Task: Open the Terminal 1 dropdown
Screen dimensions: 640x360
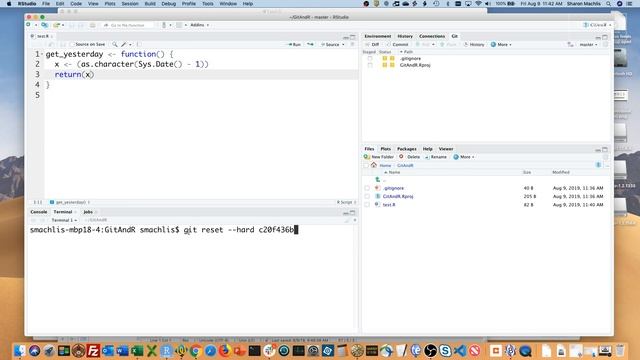Action: click(64, 220)
